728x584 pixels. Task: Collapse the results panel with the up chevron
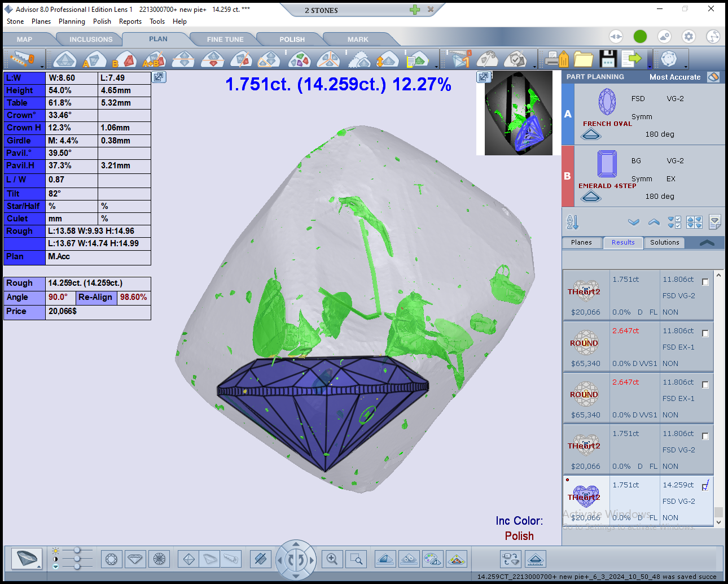[707, 243]
